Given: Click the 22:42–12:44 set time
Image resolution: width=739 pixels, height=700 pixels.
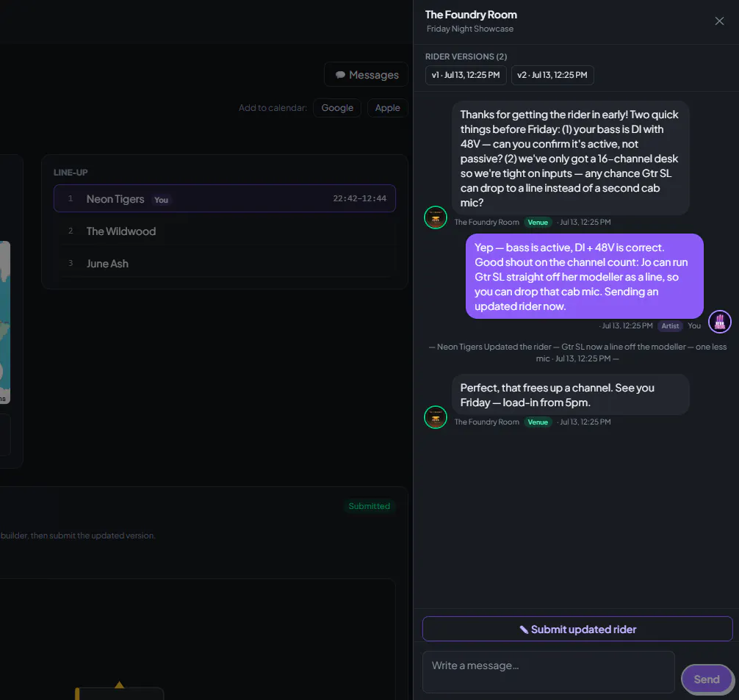Looking at the screenshot, I should (x=359, y=198).
